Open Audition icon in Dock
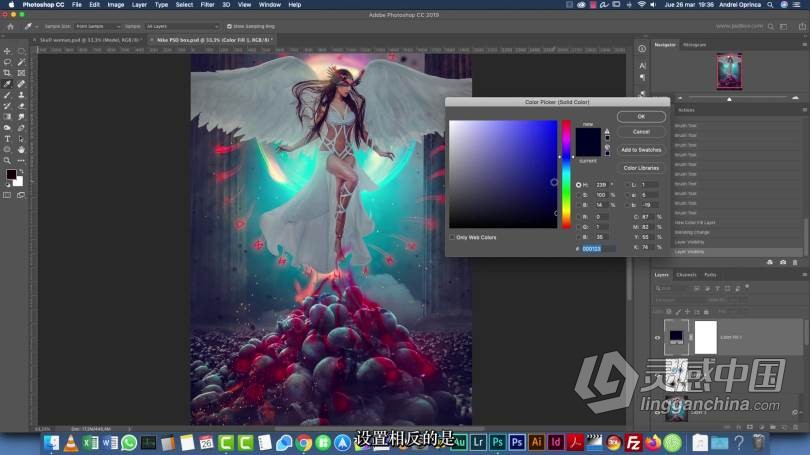Viewport: 810px width, 455px height. (x=458, y=442)
